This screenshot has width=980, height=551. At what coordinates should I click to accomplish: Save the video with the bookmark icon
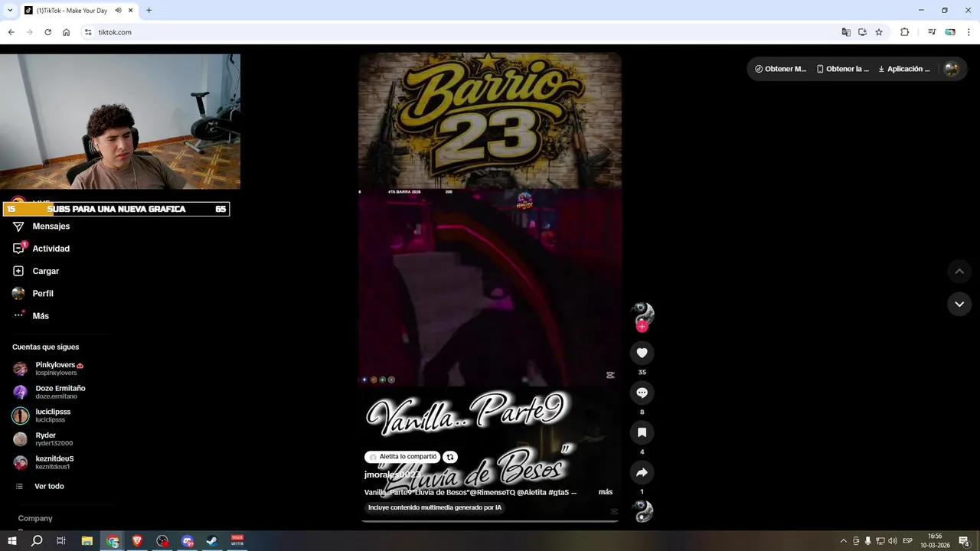tap(642, 432)
